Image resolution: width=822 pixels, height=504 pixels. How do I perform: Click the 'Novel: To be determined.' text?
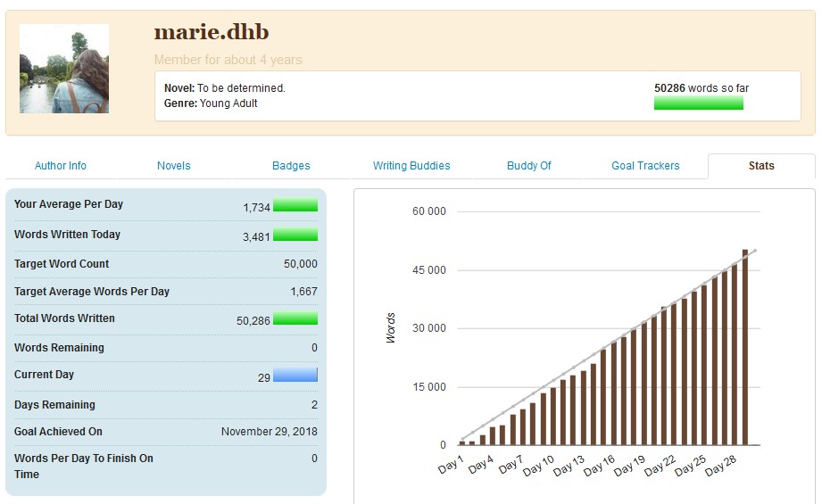pos(225,88)
